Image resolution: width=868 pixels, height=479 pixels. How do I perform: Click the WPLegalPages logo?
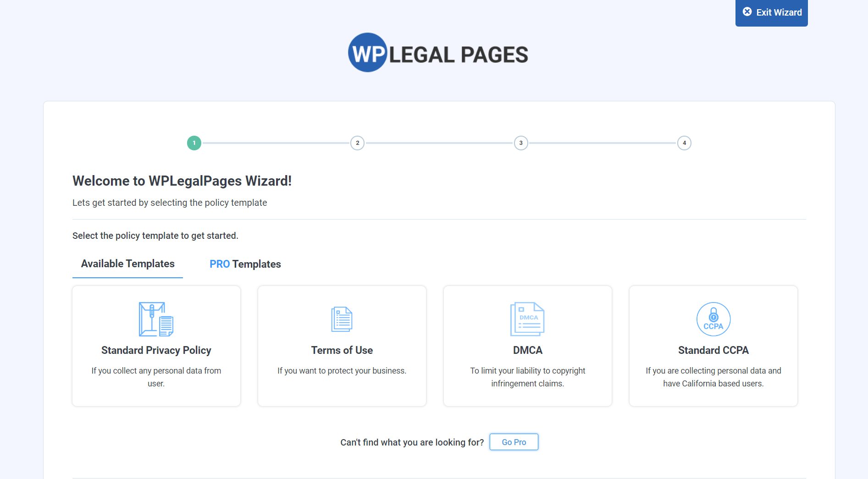pos(438,53)
